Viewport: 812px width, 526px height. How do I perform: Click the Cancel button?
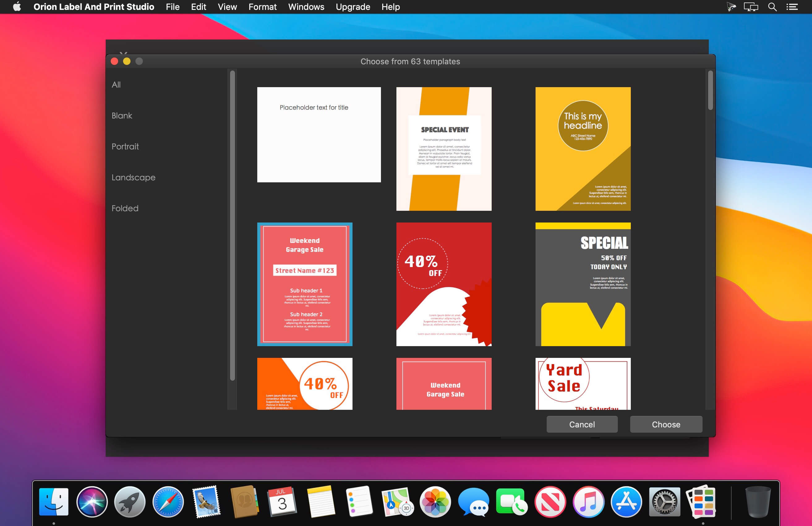(582, 424)
